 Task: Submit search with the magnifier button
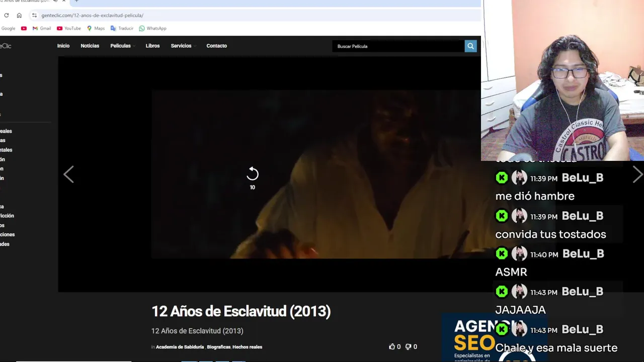click(470, 46)
